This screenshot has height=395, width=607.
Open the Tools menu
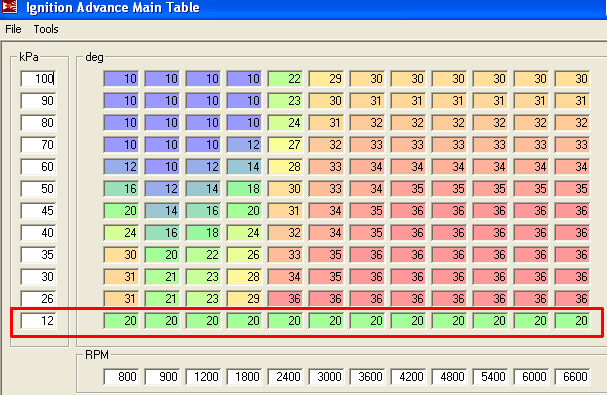coord(46,29)
